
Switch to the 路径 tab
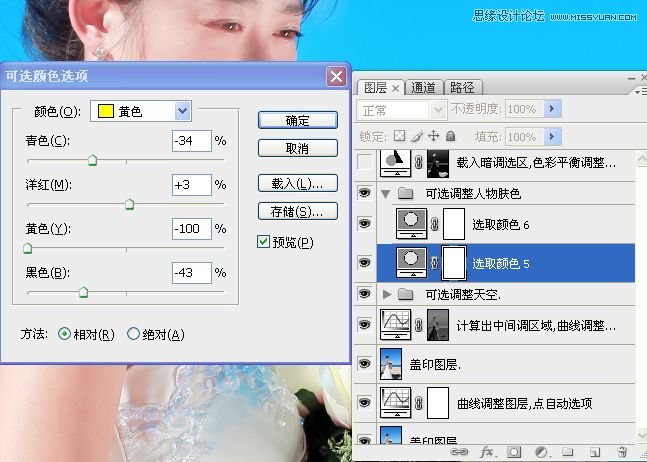[x=462, y=87]
